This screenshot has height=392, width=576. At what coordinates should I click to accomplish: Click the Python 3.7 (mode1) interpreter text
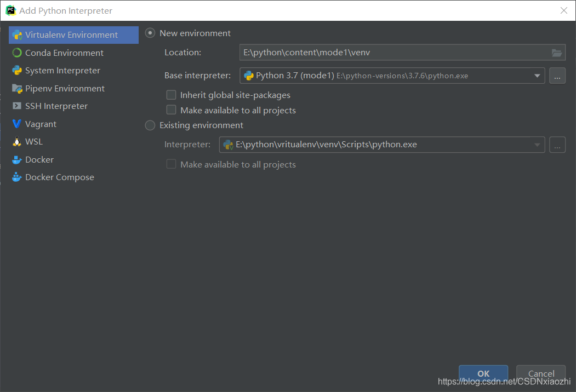click(295, 76)
